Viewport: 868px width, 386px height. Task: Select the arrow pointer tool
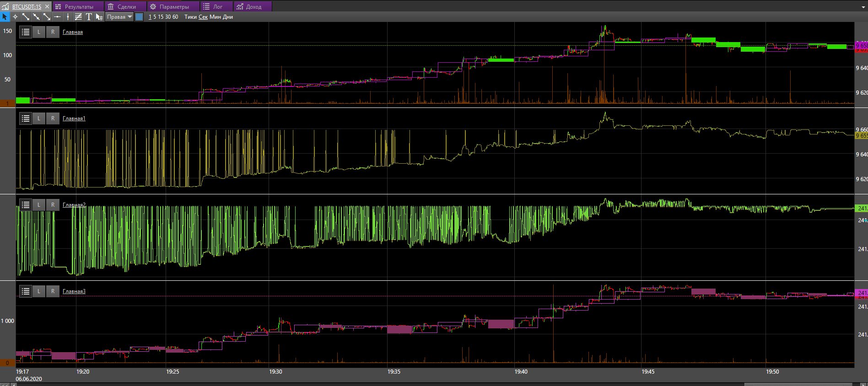click(5, 17)
